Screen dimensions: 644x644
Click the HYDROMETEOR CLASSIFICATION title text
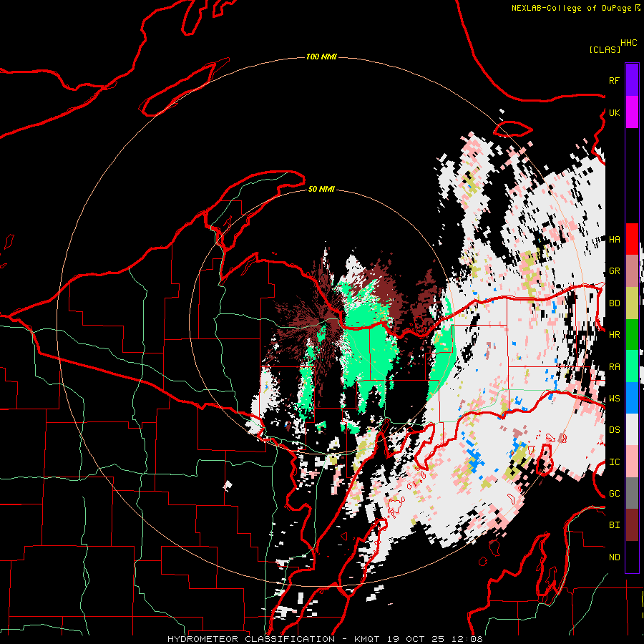pos(251,639)
